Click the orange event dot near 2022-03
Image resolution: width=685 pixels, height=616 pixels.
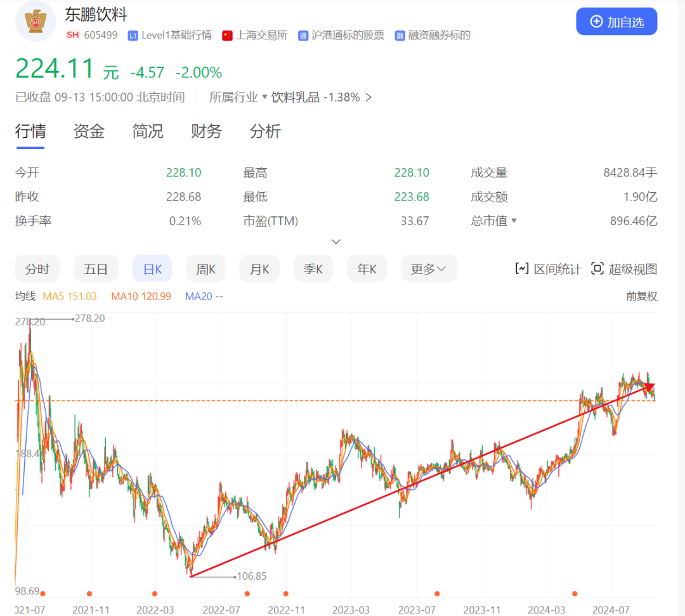click(155, 594)
